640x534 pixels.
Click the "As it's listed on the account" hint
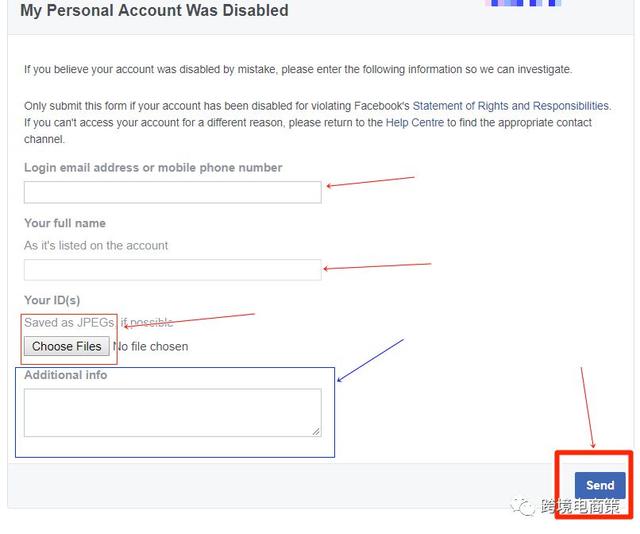click(x=96, y=246)
